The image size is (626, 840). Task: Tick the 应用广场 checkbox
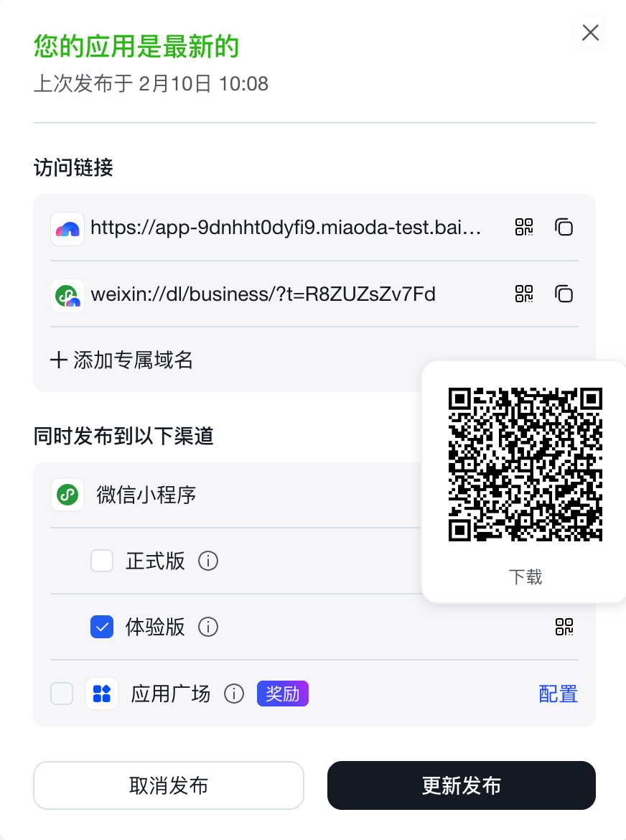point(62,694)
